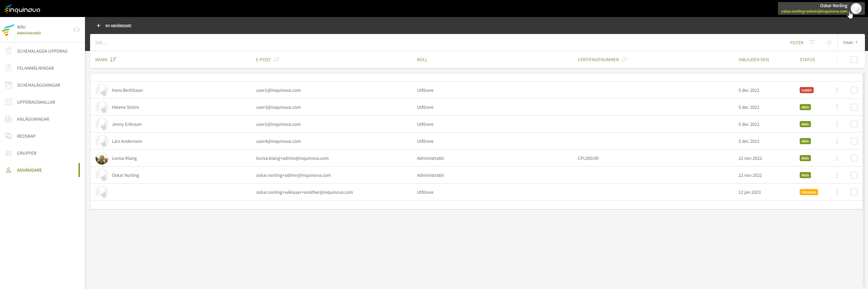Click the Sök search field

pos(272,42)
